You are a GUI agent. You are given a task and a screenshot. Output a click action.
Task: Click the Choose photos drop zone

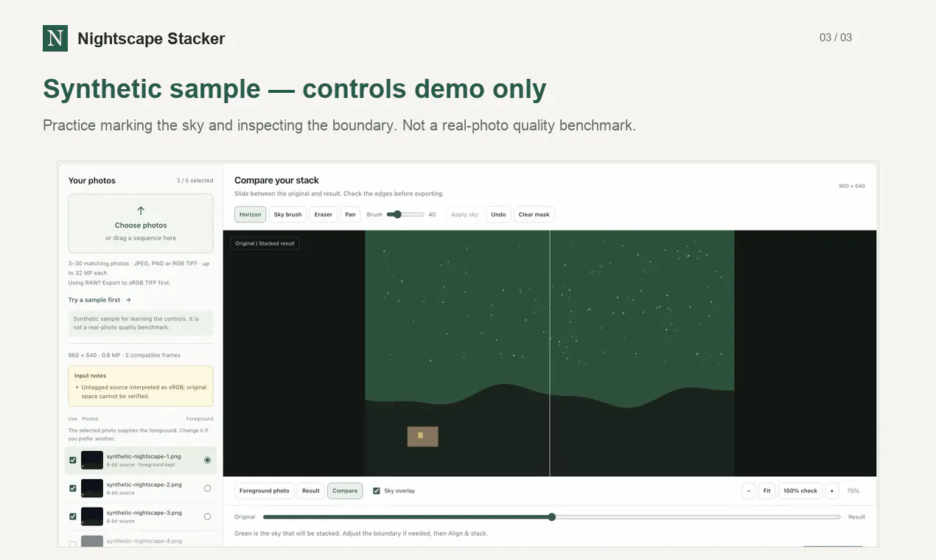(x=141, y=223)
